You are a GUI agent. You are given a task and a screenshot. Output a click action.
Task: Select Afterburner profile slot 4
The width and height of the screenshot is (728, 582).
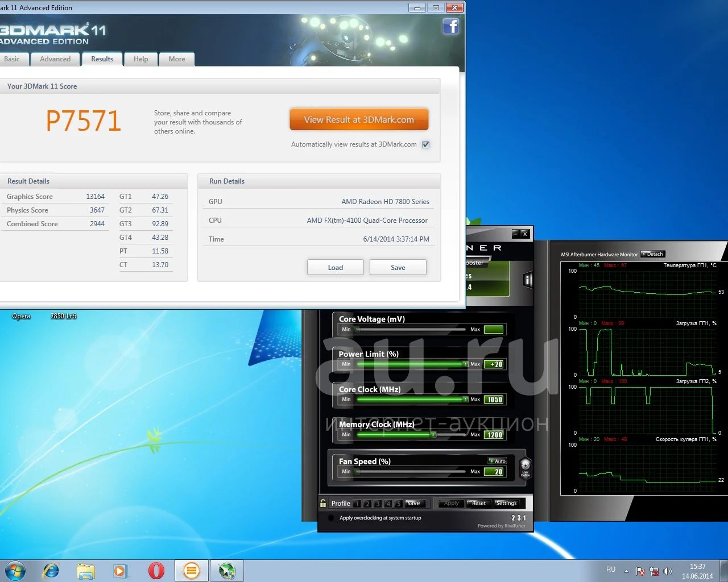(388, 504)
